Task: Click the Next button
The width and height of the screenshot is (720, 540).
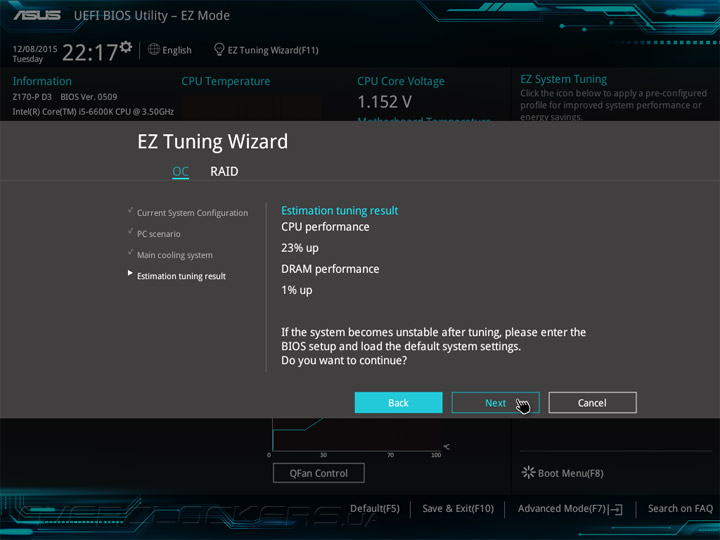Action: [495, 403]
